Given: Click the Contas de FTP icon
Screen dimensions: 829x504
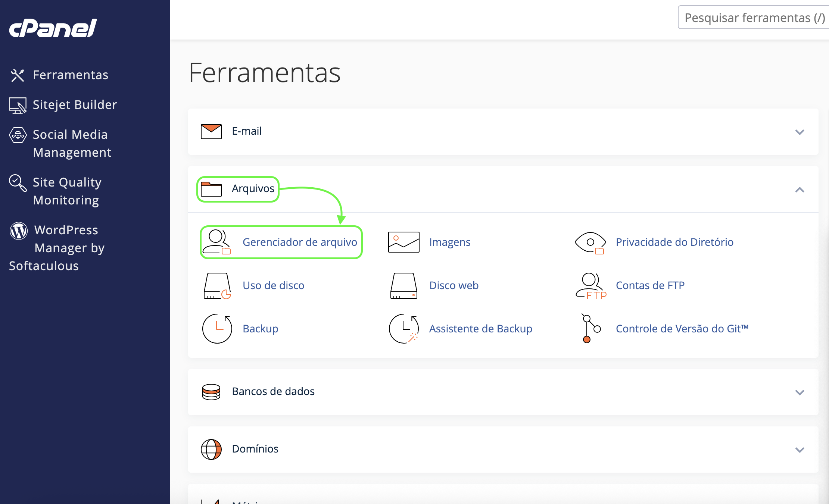Looking at the screenshot, I should coord(591,286).
